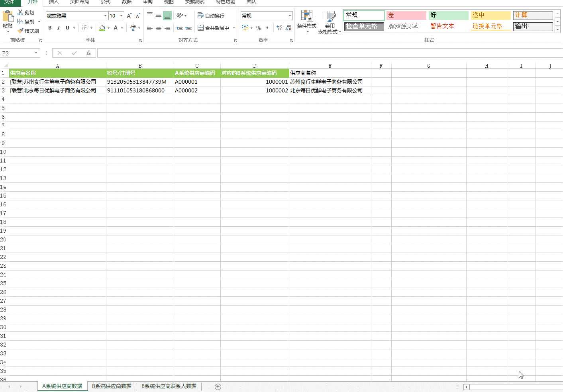Click the horizontal scrollbar left arrow
This screenshot has width=563, height=392.
click(466, 386)
